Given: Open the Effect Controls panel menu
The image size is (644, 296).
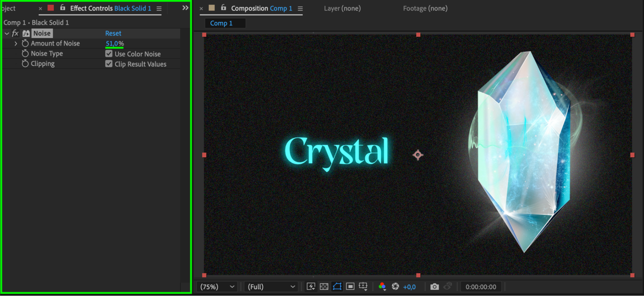Looking at the screenshot, I should point(159,9).
